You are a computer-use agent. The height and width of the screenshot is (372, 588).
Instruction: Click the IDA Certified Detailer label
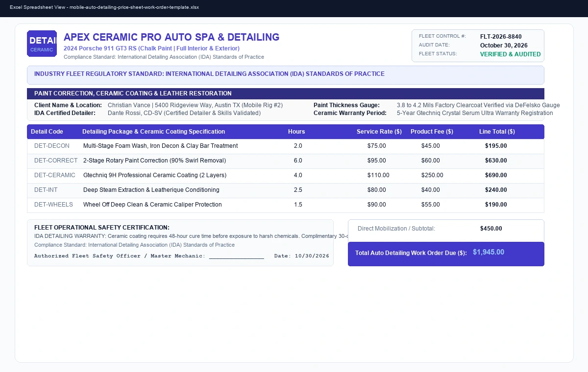[65, 113]
